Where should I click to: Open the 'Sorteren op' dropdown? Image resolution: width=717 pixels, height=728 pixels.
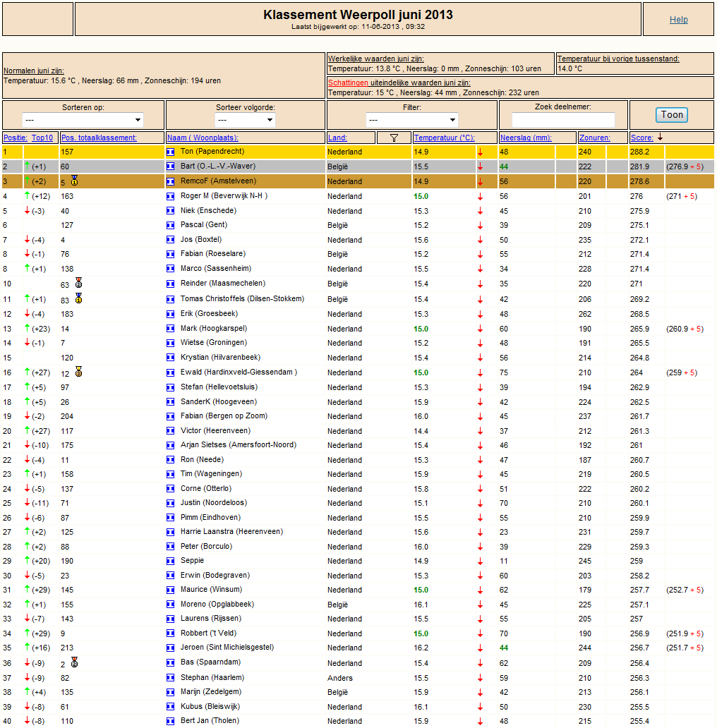pos(83,120)
